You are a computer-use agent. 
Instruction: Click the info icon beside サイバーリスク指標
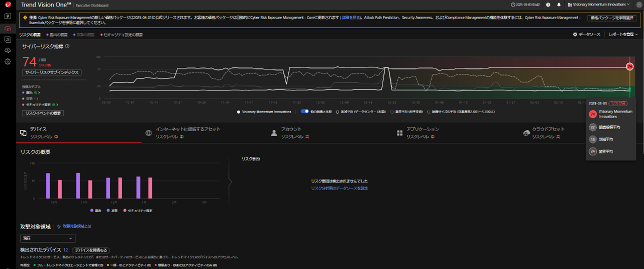pyautogui.click(x=67, y=46)
